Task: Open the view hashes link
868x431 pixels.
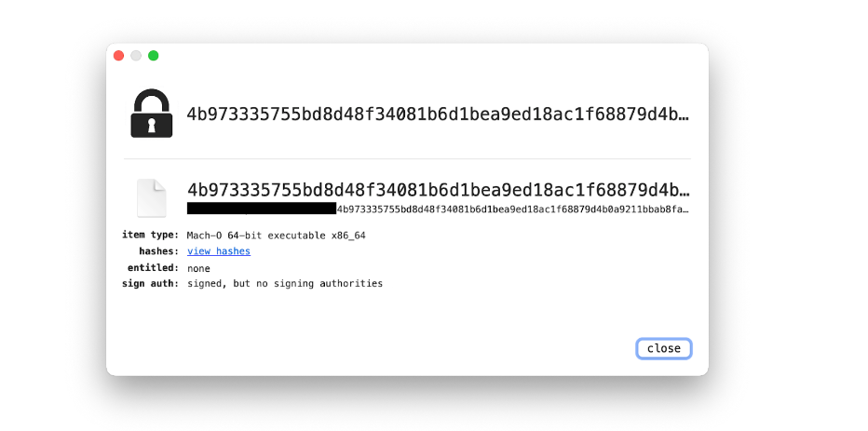Action: coord(219,251)
